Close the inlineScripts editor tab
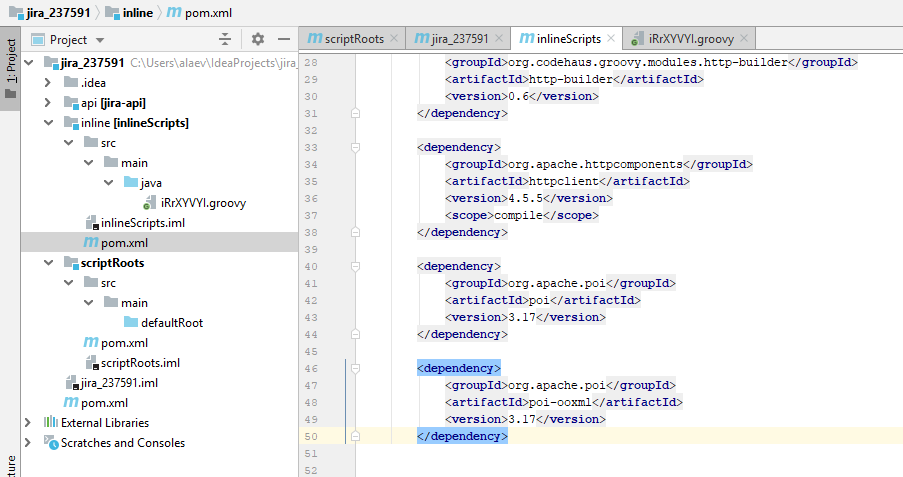The image size is (903, 477). pyautogui.click(x=611, y=38)
